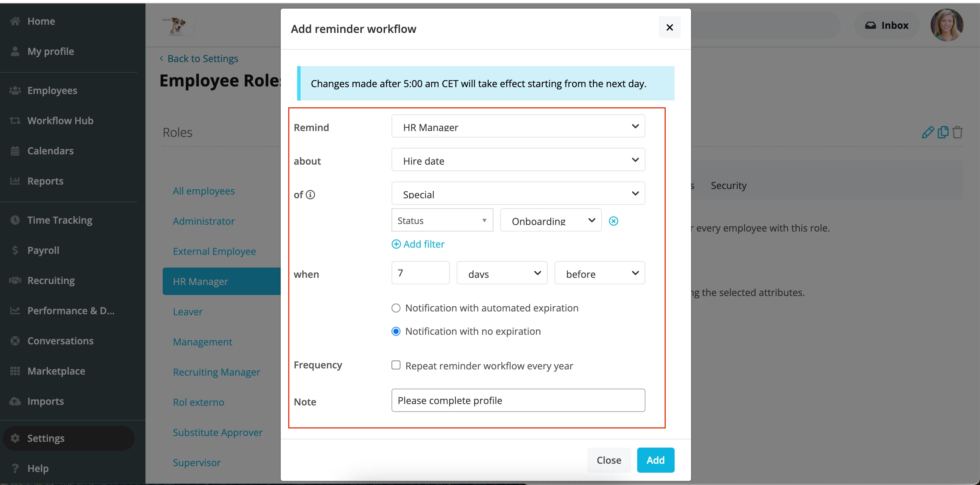
Task: Open user profile avatar
Action: pos(946,25)
